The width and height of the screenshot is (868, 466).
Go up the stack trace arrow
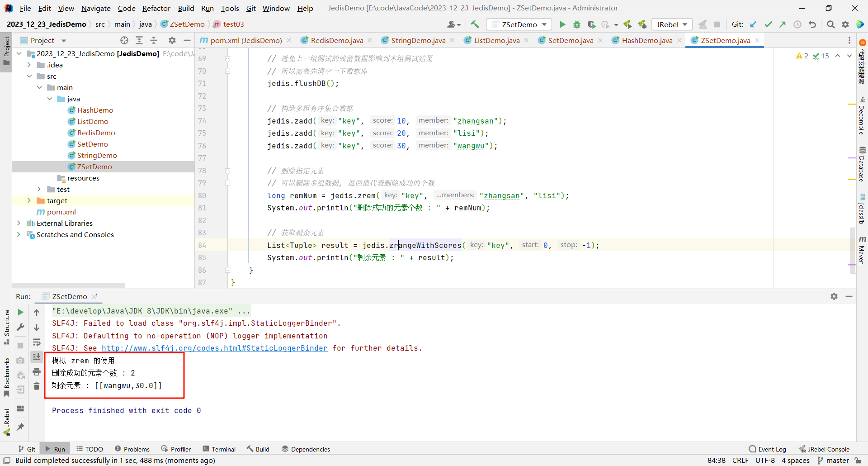click(37, 312)
